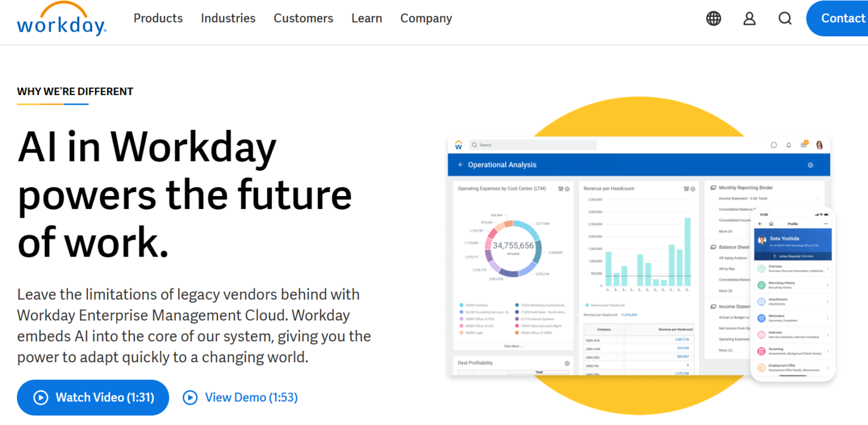Click AR by Rep report item
Screen dimensions: 868x425
tap(727, 268)
